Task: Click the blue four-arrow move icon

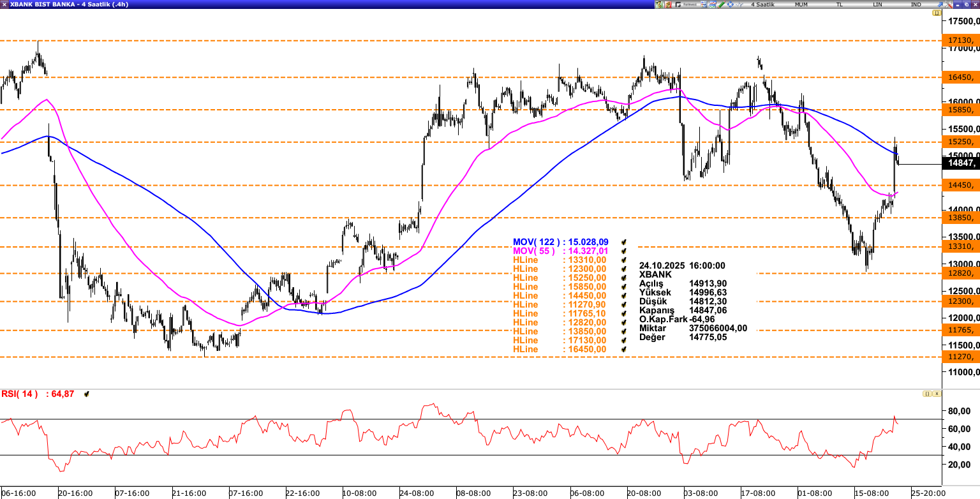Action: (x=729, y=4)
